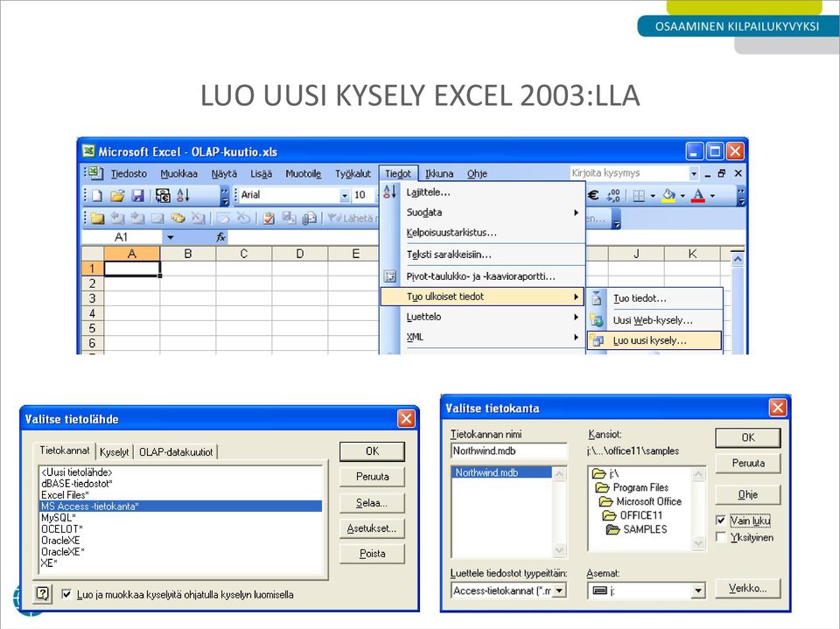Open the Muokkaa menu
This screenshot has height=629, width=840.
click(178, 173)
